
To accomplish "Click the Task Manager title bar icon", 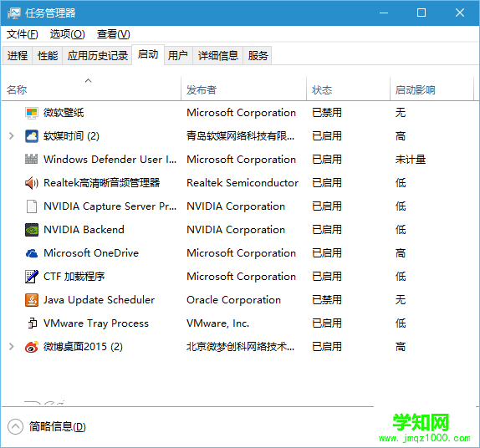I will (x=13, y=13).
